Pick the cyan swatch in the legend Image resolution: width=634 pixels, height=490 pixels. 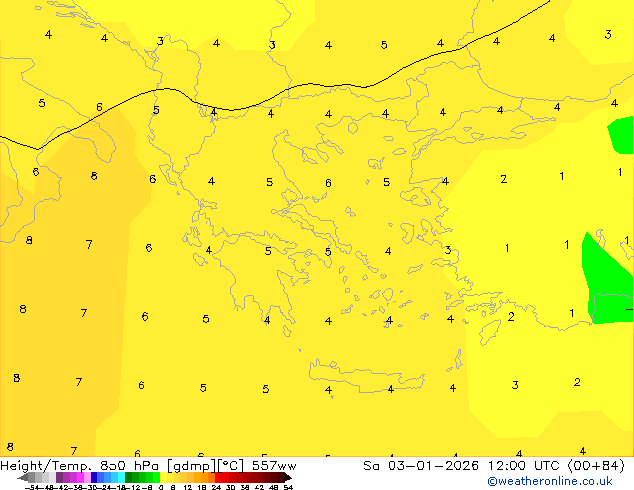[122, 477]
